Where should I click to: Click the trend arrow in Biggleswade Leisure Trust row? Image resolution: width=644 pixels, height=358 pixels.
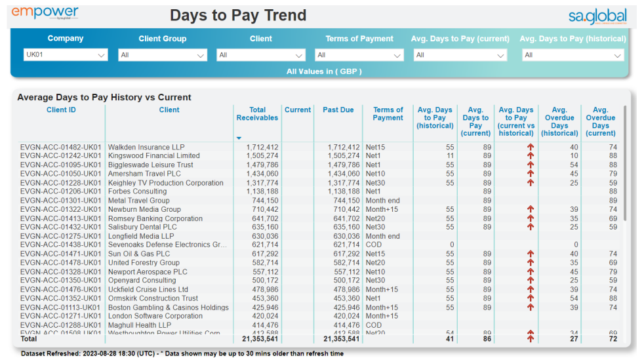click(531, 165)
